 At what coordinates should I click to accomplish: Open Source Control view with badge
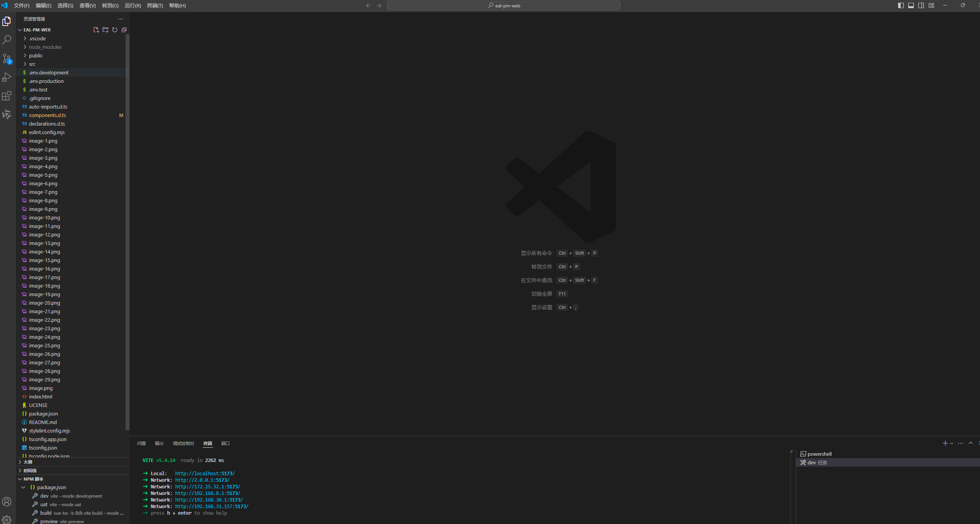click(7, 59)
